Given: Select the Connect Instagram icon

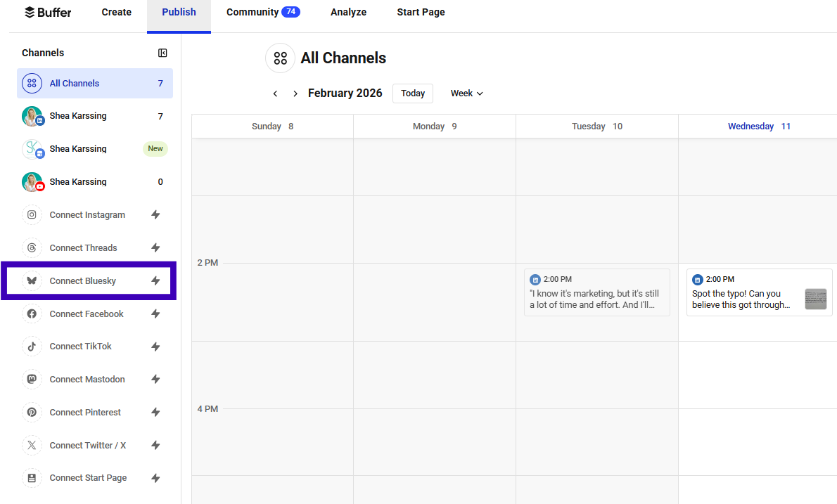Looking at the screenshot, I should 32,214.
